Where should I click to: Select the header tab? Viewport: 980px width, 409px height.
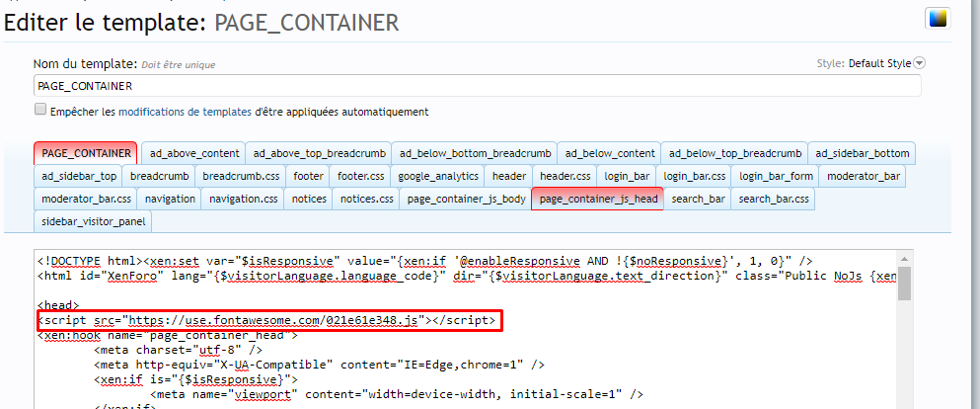[508, 177]
